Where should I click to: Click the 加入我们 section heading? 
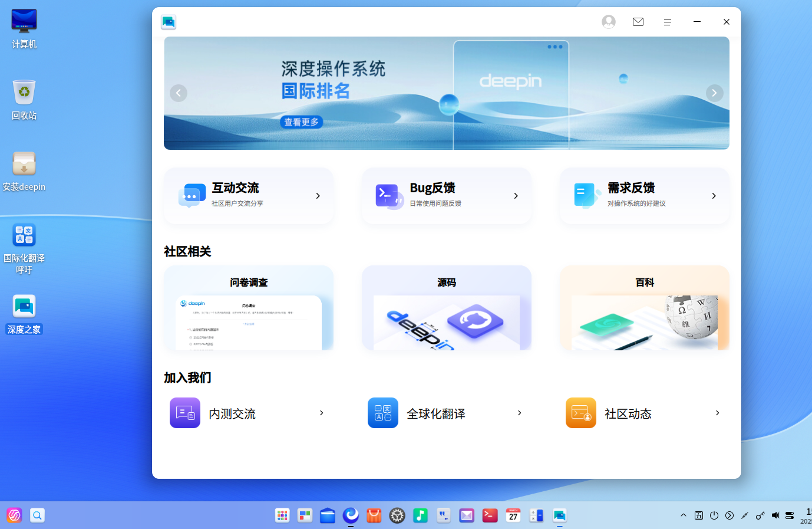point(187,378)
